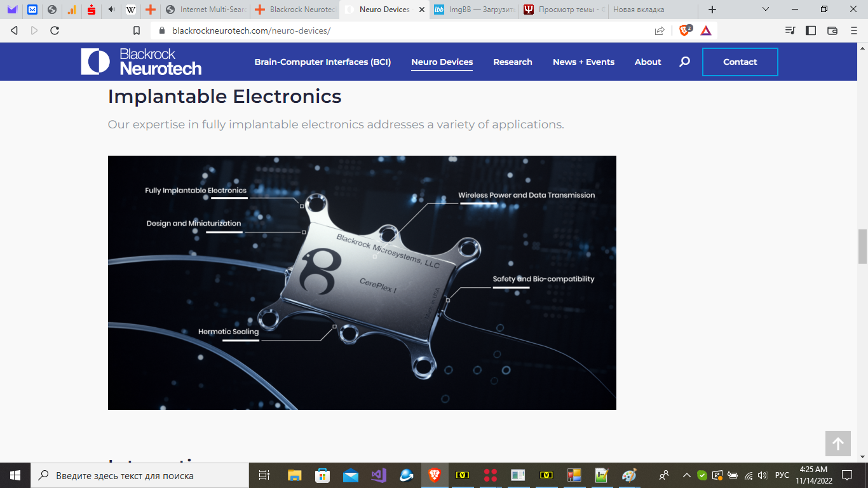868x488 pixels.
Task: Go back with the browser back arrow
Action: [15, 30]
